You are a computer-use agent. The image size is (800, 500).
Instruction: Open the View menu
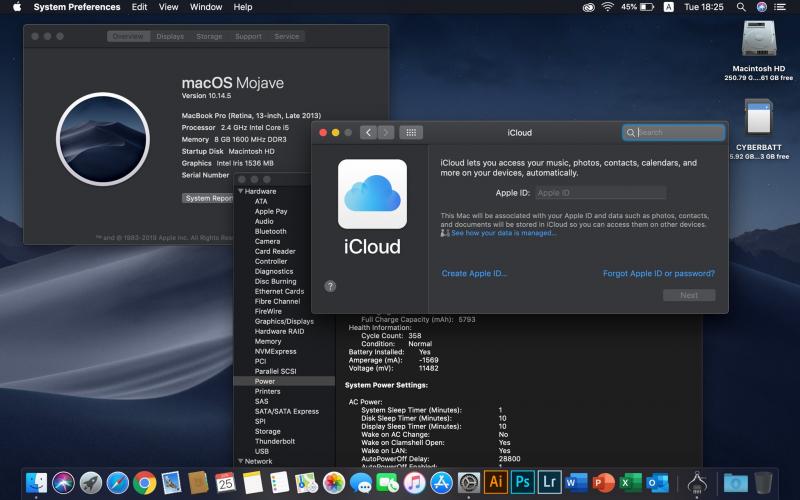[168, 7]
